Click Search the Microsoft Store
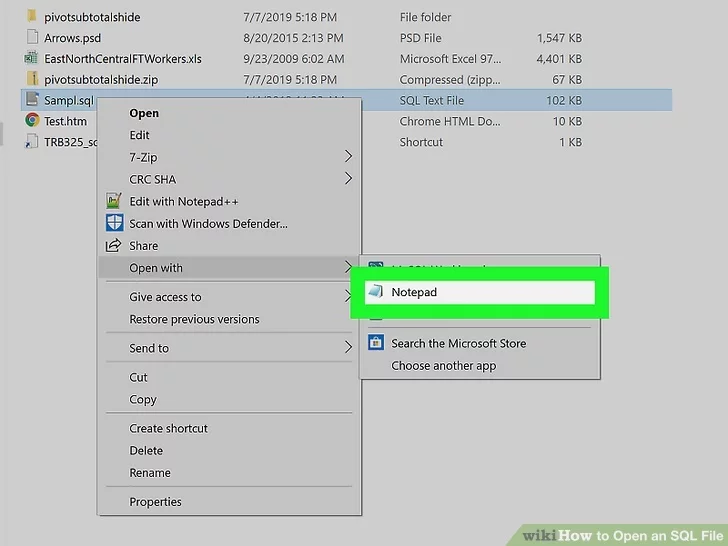 point(458,343)
